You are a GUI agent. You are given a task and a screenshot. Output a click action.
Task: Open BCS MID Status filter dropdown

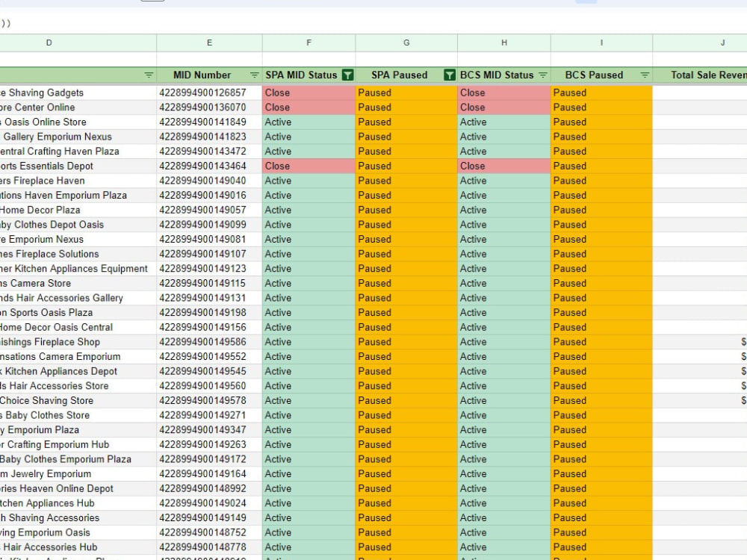542,75
